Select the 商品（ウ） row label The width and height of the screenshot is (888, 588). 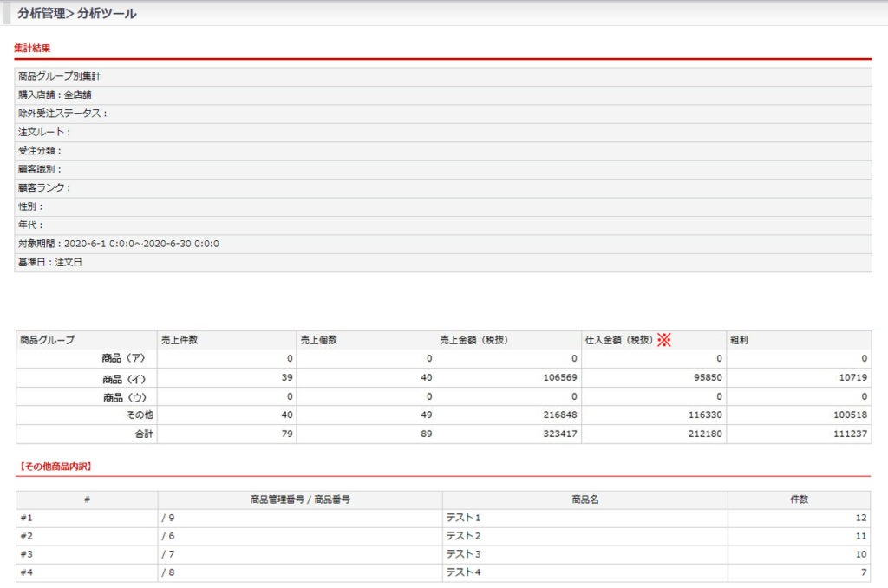pyautogui.click(x=125, y=398)
